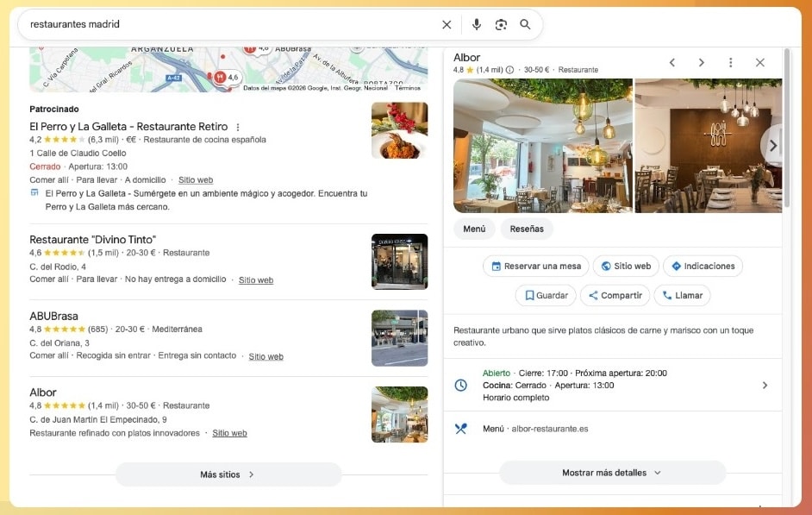
Task: Click 'C. del Oriana, 3' address
Action: (59, 342)
